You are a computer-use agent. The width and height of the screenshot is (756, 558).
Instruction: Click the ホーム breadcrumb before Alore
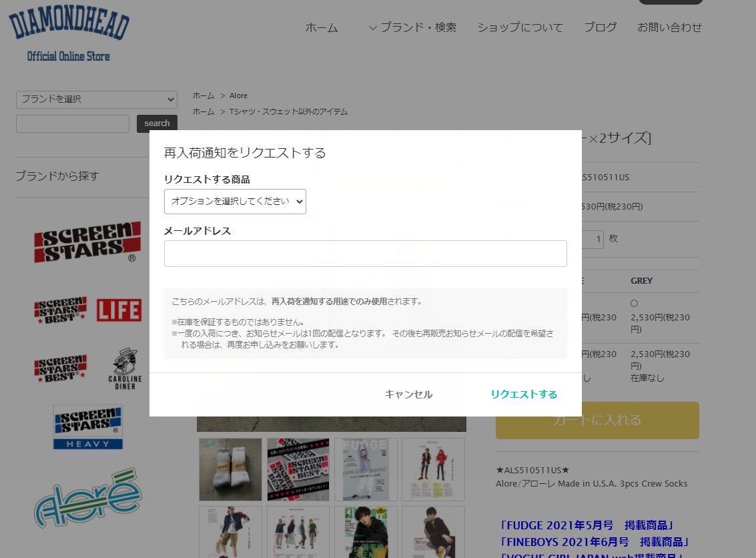coord(204,95)
